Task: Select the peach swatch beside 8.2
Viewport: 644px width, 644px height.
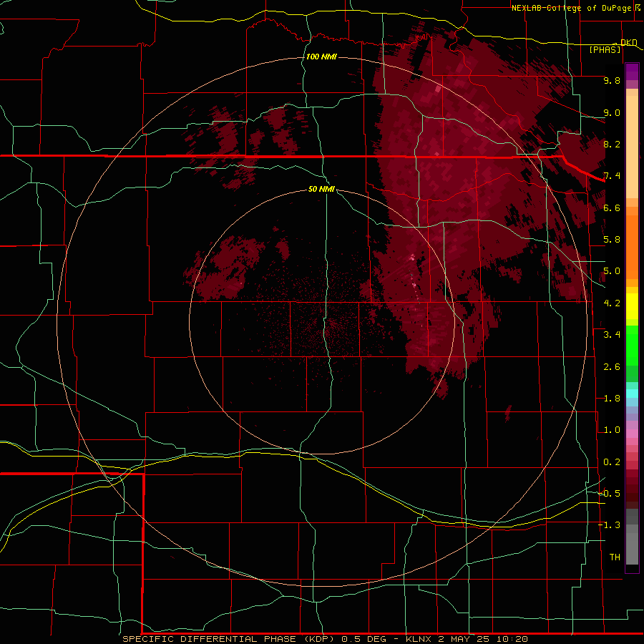Action: pos(632,147)
